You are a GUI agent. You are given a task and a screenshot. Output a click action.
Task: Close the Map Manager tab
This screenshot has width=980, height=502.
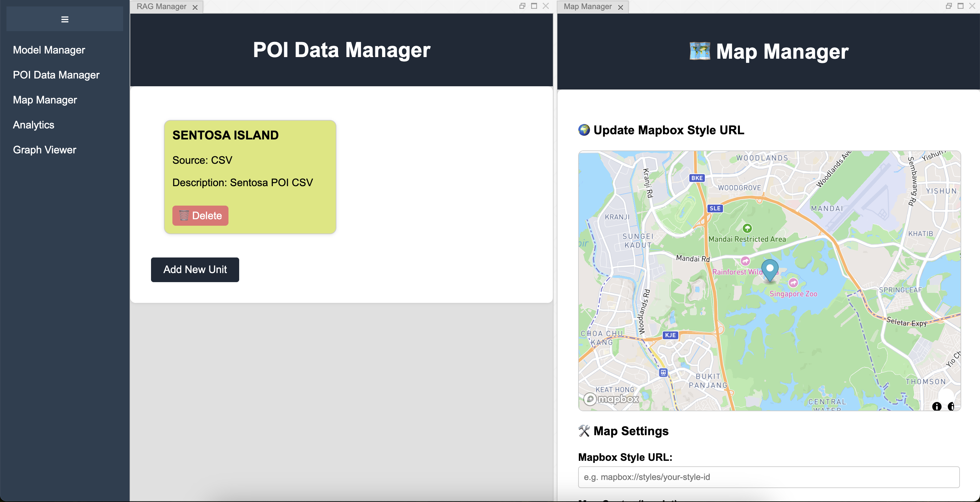(621, 7)
